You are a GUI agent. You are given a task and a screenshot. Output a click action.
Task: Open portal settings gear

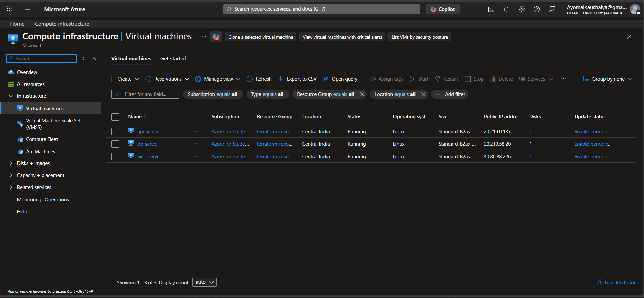[x=522, y=9]
